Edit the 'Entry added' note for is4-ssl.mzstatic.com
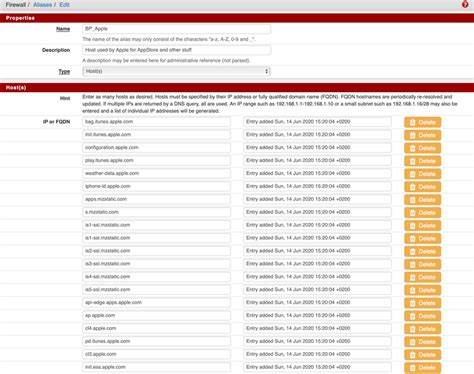This screenshot has width=474, height=374. [317, 277]
